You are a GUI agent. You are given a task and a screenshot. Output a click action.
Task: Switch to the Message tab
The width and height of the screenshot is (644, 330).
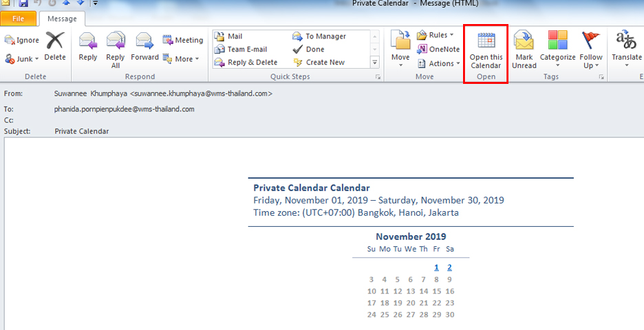point(62,19)
